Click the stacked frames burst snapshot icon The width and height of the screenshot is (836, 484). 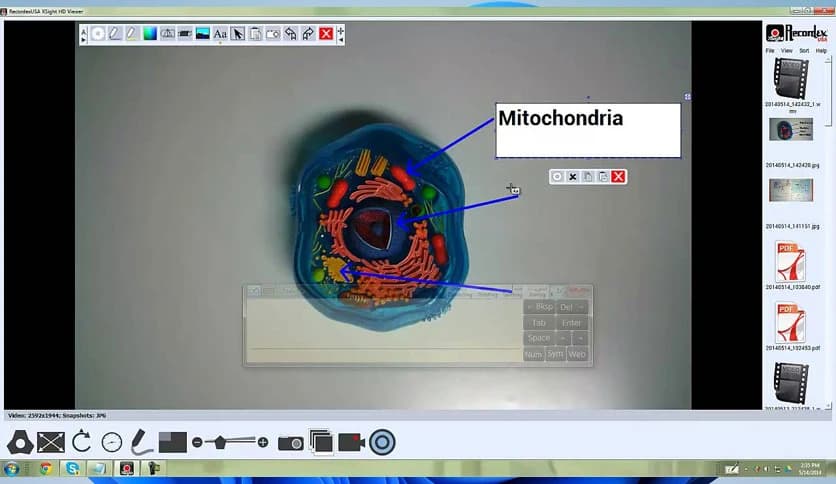coord(321,442)
